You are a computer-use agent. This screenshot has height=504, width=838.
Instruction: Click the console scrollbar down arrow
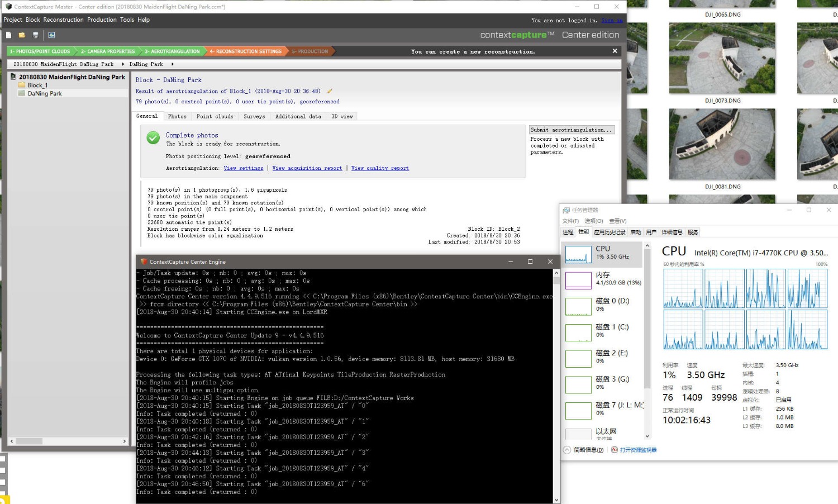[556, 500]
